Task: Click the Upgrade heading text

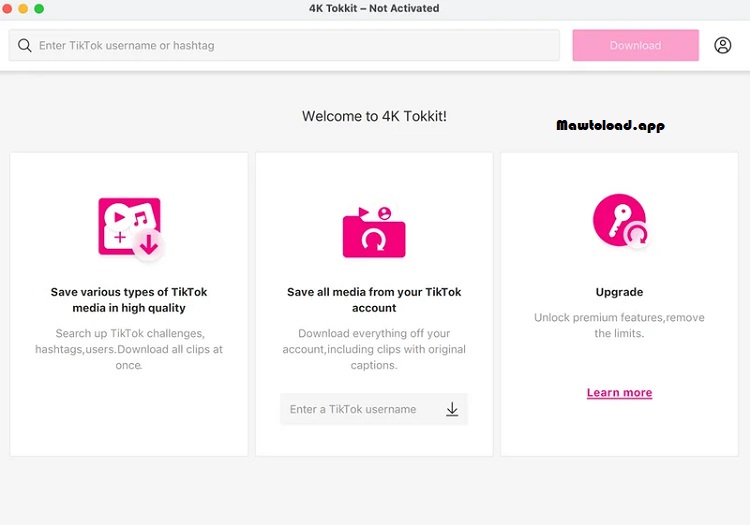Action: (x=619, y=292)
